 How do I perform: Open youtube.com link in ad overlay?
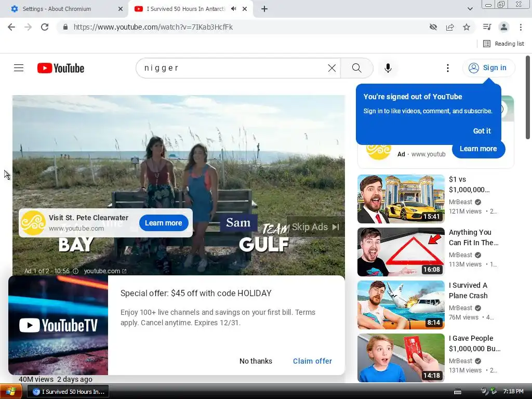tap(105, 271)
